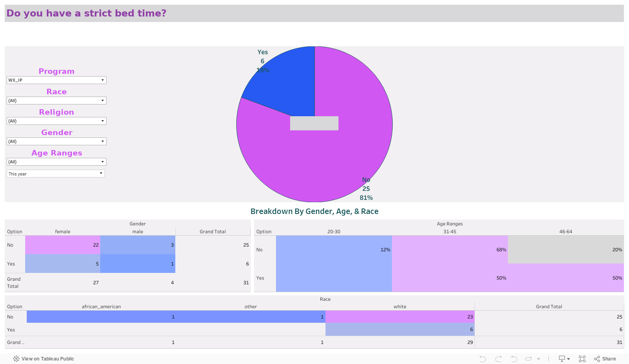This screenshot has height=364, width=629.
Task: Undo the last action
Action: coord(483,359)
